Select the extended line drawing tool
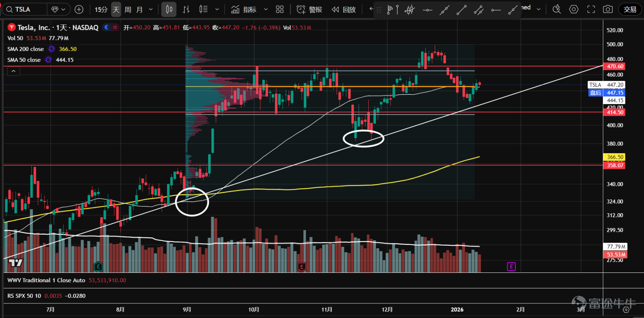644x318 pixels. coord(444,10)
